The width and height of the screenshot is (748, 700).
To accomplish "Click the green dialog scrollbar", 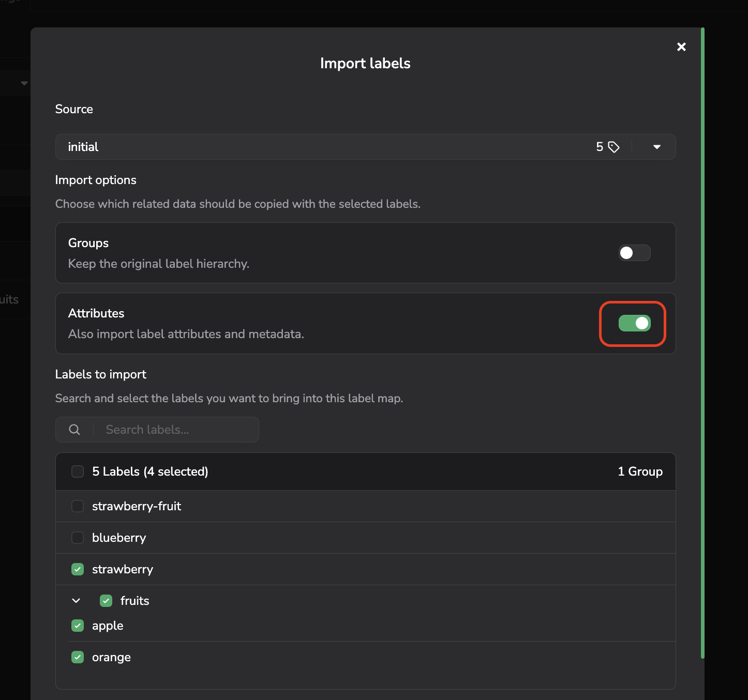I will (x=702, y=343).
